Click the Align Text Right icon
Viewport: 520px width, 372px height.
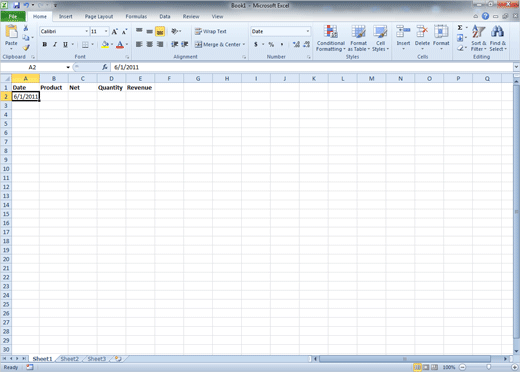click(x=160, y=44)
